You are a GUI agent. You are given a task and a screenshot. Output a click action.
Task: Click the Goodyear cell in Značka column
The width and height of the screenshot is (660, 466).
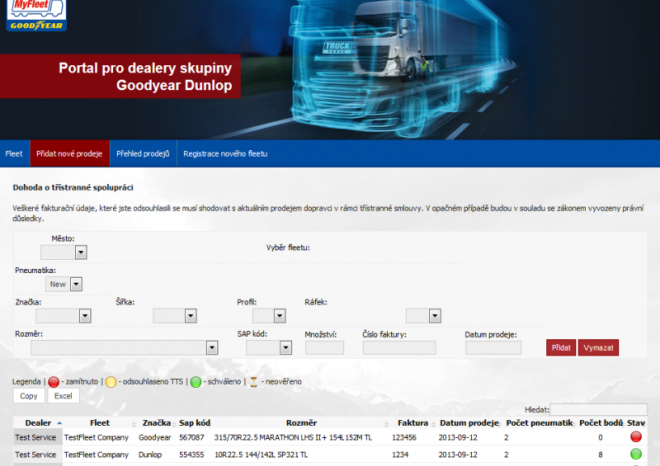click(x=154, y=437)
